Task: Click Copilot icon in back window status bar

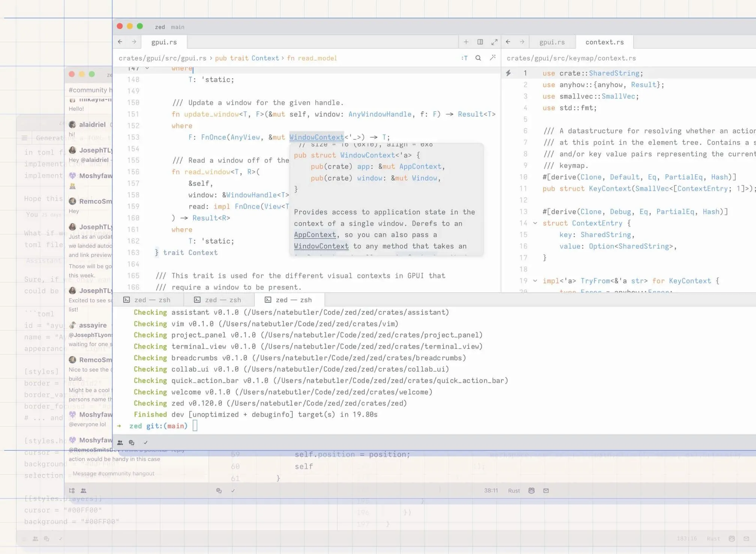Action: pos(732,539)
